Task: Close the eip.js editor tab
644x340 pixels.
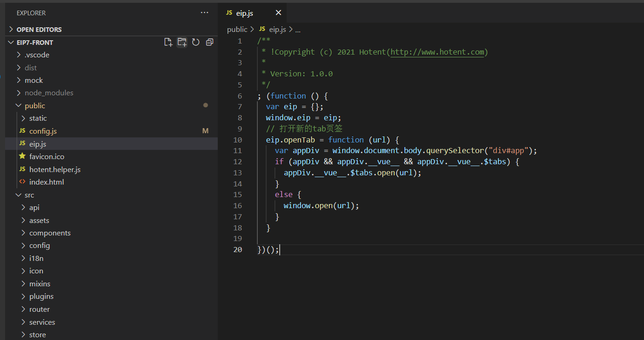Action: [x=278, y=13]
